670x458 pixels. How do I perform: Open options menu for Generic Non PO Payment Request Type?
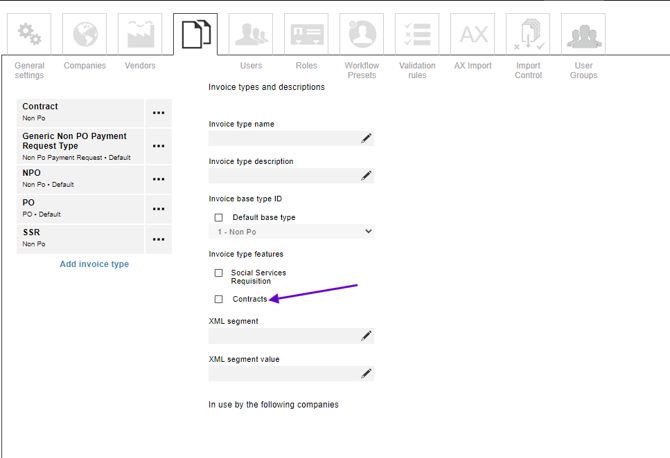tap(159, 146)
